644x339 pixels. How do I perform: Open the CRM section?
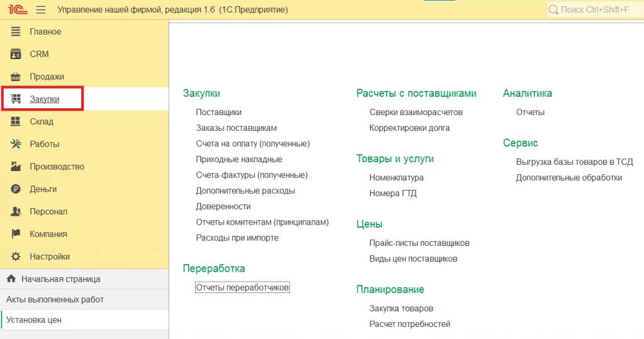[84, 54]
